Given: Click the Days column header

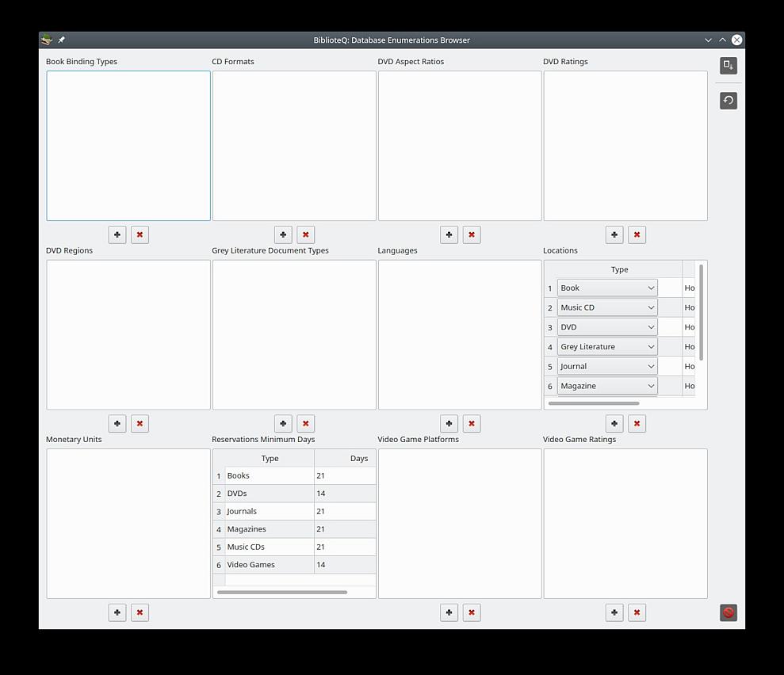Looking at the screenshot, I should [x=345, y=458].
